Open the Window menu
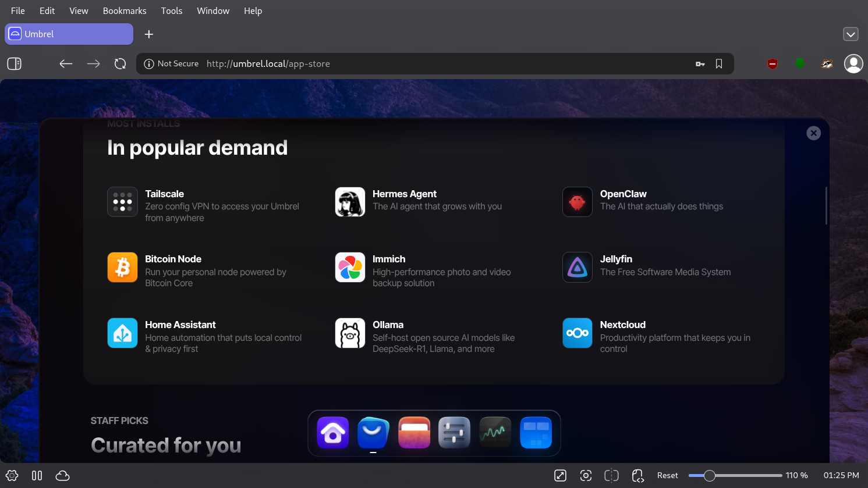This screenshot has width=868, height=488. click(x=213, y=10)
